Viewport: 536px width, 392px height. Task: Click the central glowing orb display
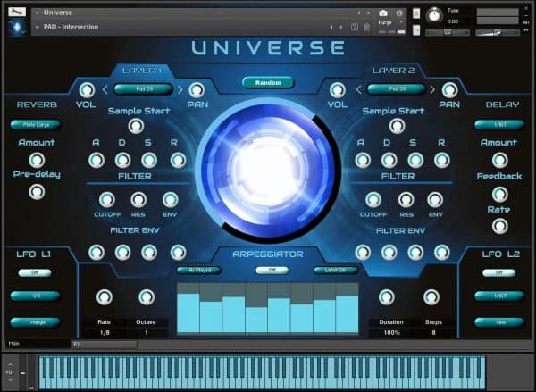268,171
